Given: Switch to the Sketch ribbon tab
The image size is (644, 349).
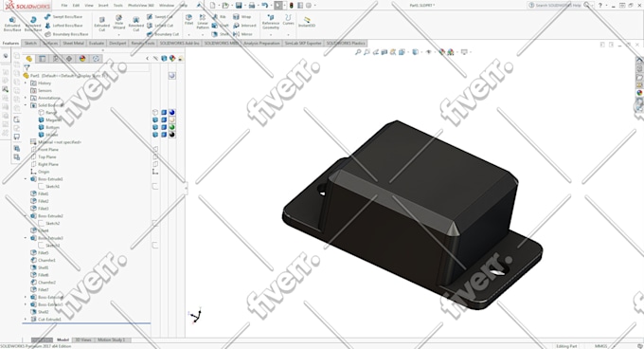Looking at the screenshot, I should tap(30, 44).
